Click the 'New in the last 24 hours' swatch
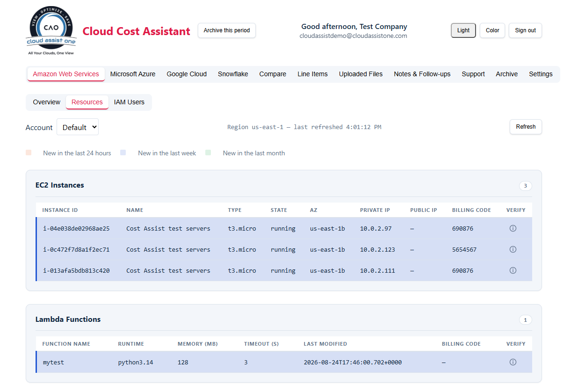The width and height of the screenshot is (578, 392). pos(29,152)
